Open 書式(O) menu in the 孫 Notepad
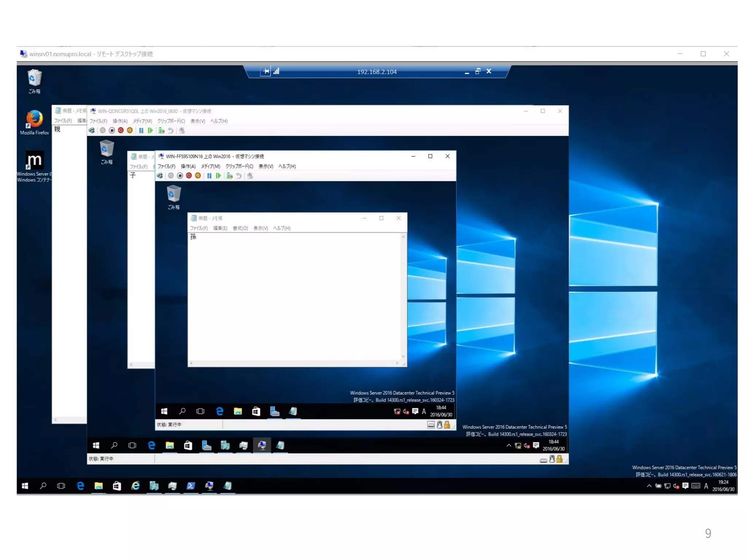This screenshot has width=747, height=560. click(x=240, y=228)
